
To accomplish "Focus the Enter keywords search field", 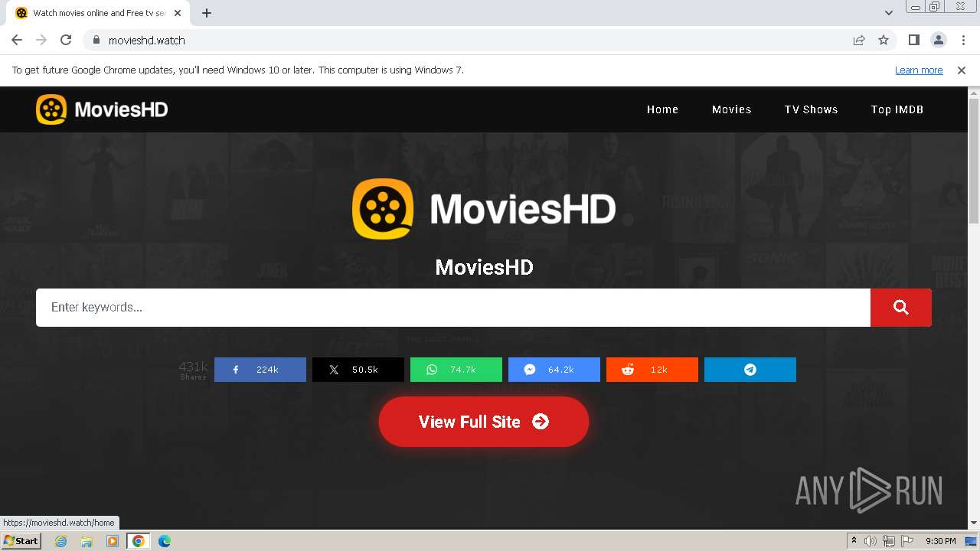I will 453,308.
